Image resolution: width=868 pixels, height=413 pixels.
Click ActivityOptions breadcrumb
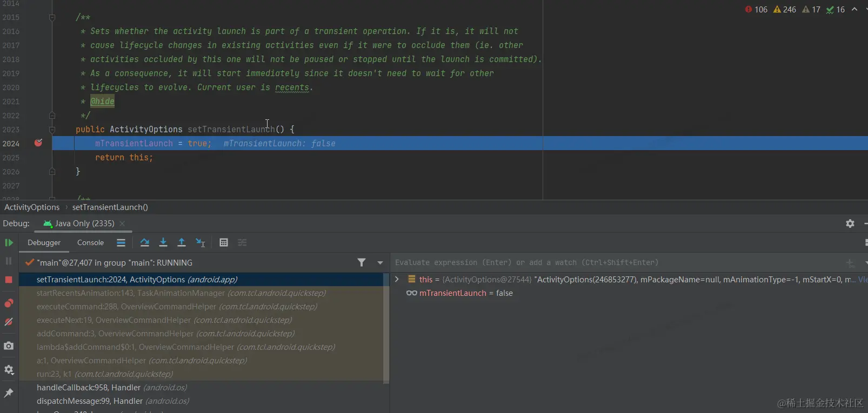click(32, 207)
